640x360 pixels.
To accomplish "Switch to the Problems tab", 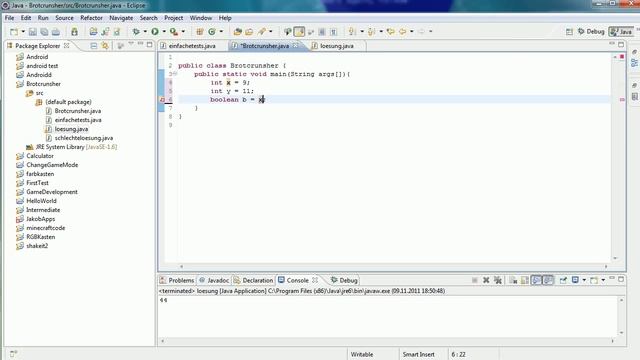I will point(177,280).
